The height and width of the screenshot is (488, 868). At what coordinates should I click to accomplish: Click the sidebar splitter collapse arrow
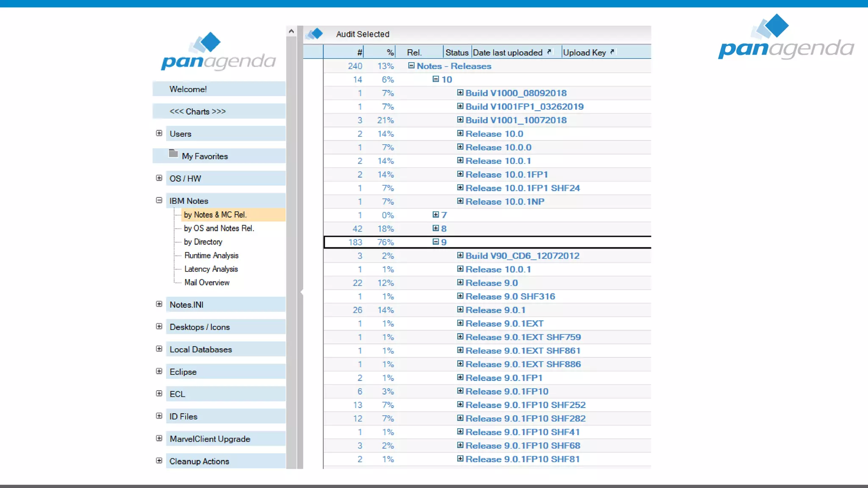coord(301,292)
